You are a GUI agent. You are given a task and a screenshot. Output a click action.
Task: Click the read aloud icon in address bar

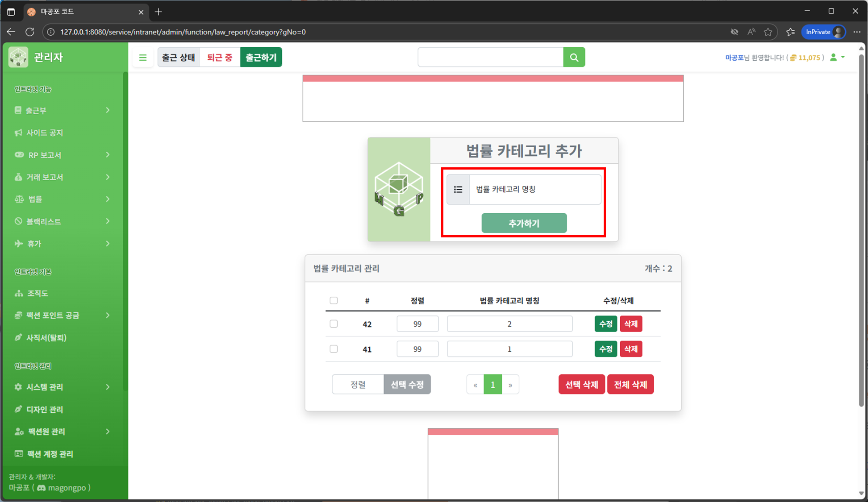coord(751,32)
